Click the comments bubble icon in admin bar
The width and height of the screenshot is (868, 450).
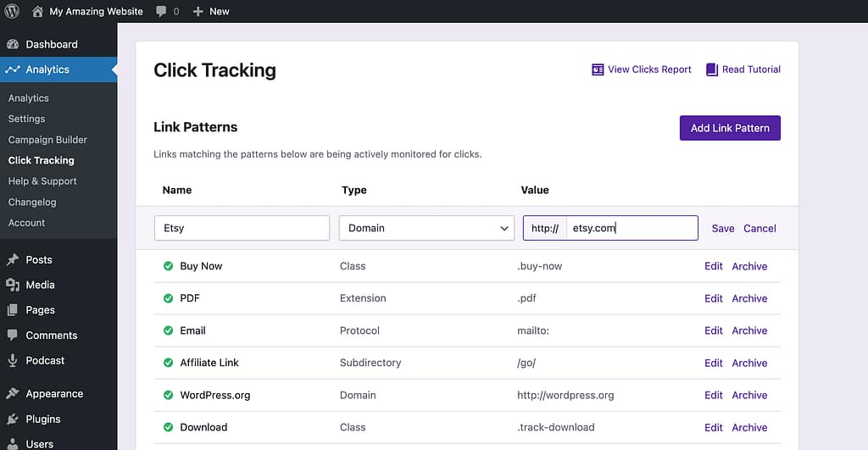click(x=161, y=11)
